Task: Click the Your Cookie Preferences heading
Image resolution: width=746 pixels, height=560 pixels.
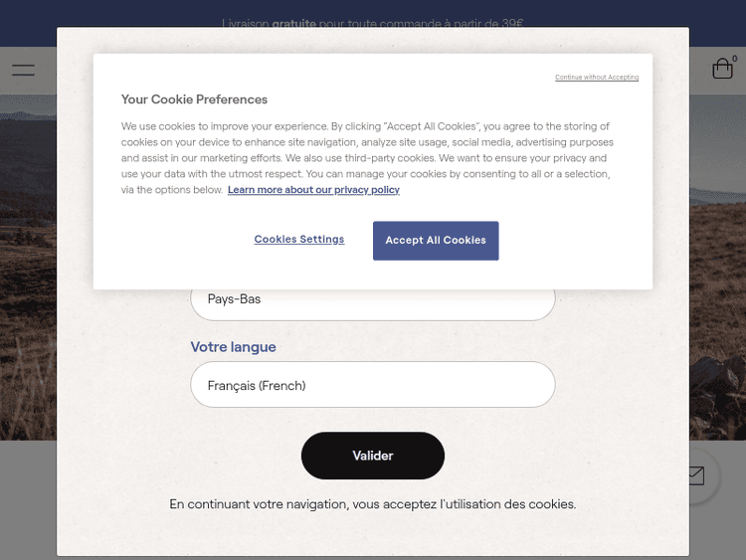Action: click(x=194, y=99)
